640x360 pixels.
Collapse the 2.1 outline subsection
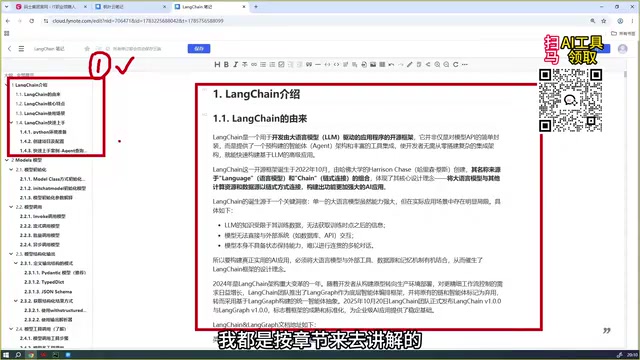pyautogui.click(x=11, y=169)
